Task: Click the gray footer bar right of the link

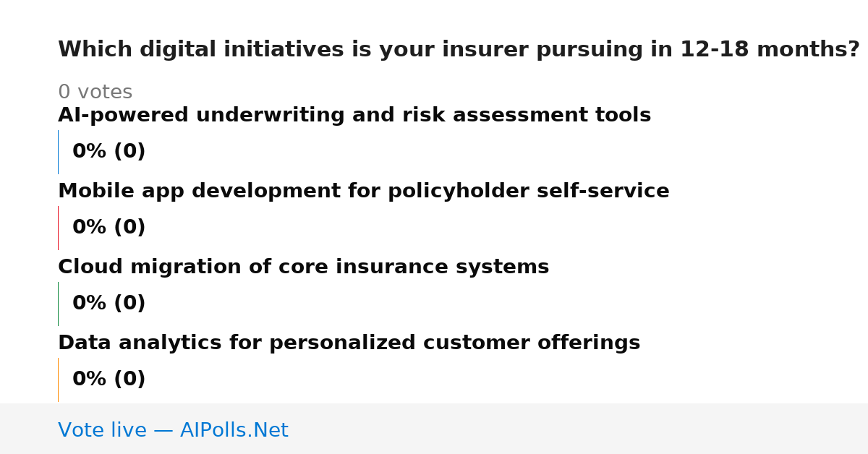Action: coord(579,429)
